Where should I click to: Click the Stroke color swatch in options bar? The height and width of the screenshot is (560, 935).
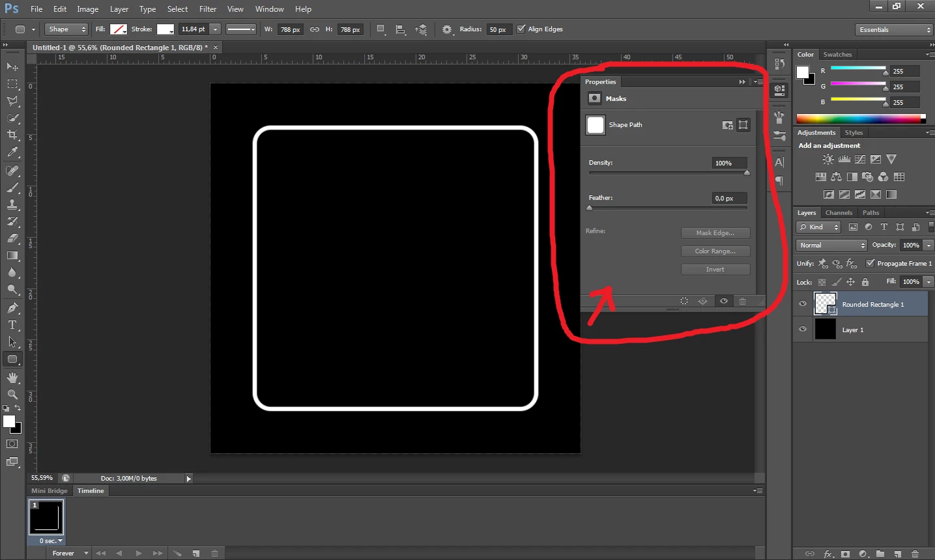[x=165, y=29]
